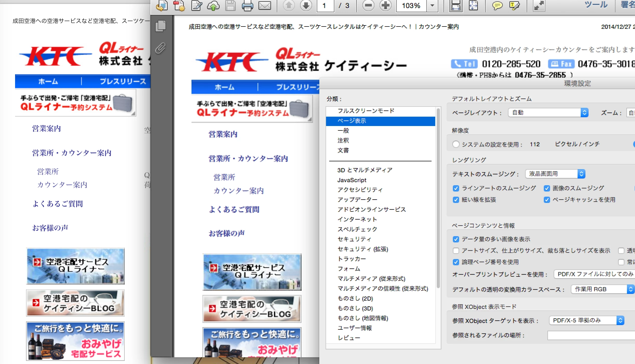
Task: Click the print icon in toolbar
Action: pos(247,6)
